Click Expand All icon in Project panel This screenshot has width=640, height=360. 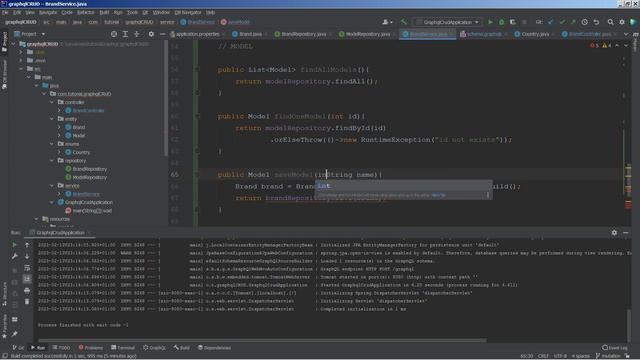125,34
